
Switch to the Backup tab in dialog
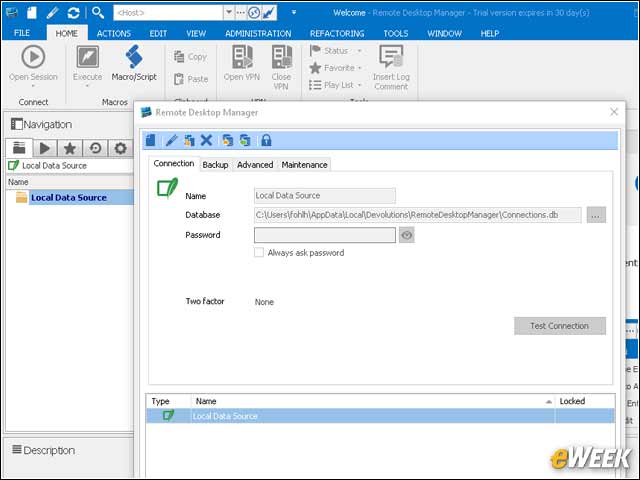[215, 164]
